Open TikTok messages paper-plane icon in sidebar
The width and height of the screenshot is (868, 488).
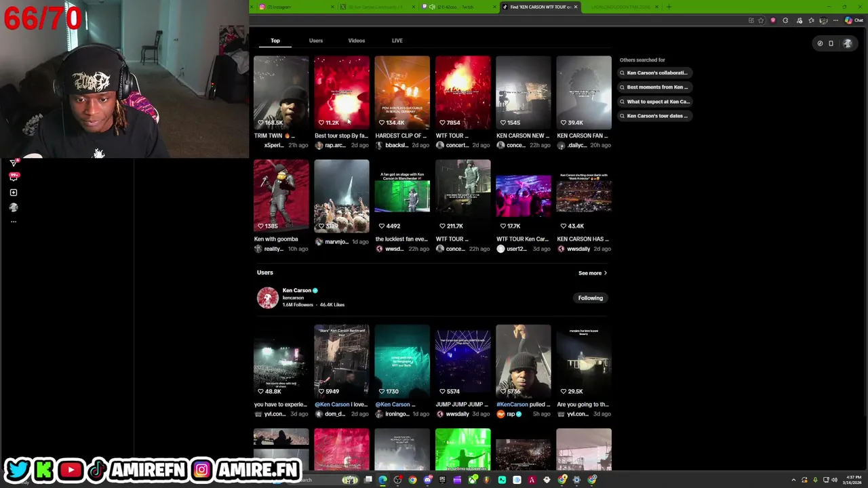[x=14, y=163]
